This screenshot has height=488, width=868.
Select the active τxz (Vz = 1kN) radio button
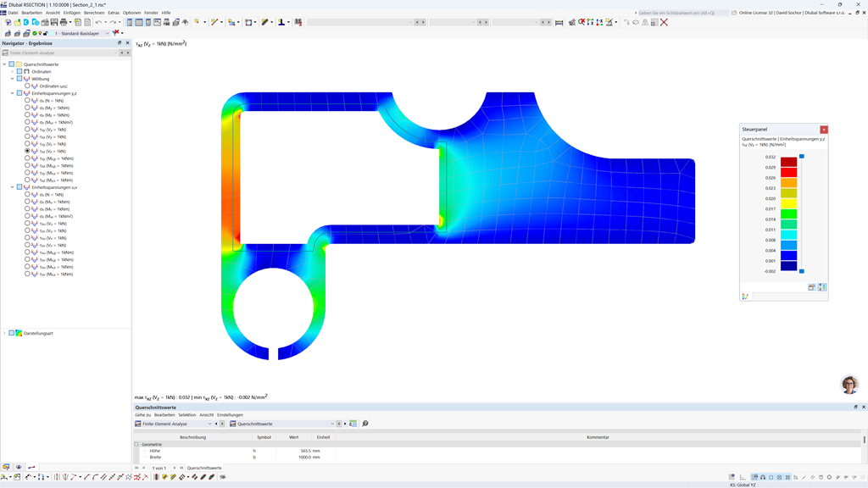tap(27, 151)
